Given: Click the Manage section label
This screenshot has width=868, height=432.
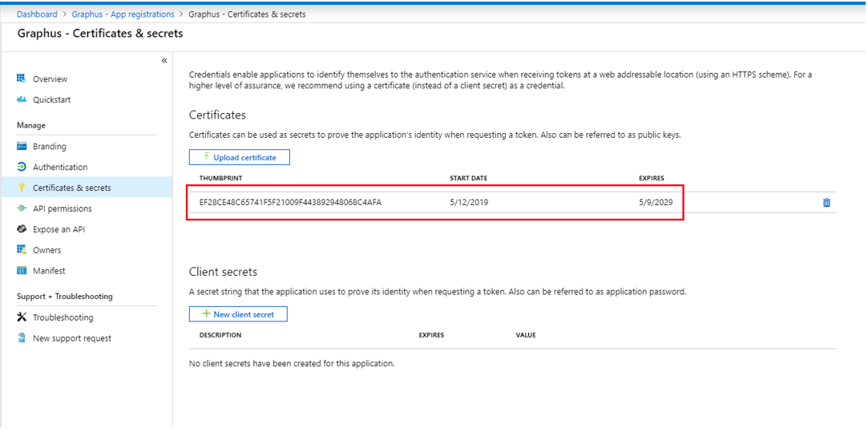Looking at the screenshot, I should coord(31,125).
